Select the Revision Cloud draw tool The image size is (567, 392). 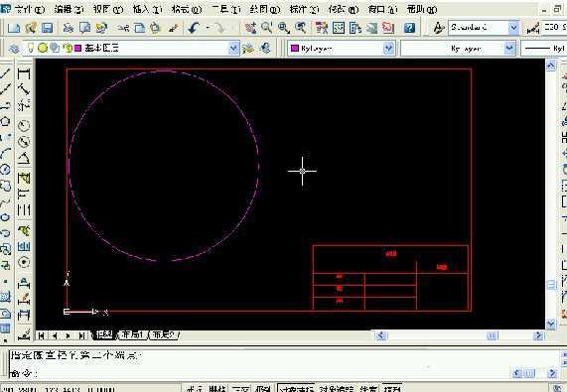click(5, 186)
